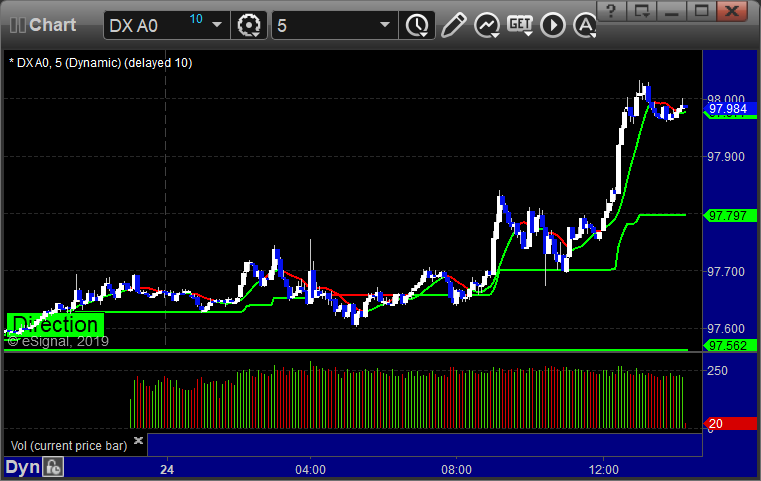This screenshot has height=481, width=761.
Task: Click the eSignal, 2019 copyright text
Action: (x=58, y=341)
